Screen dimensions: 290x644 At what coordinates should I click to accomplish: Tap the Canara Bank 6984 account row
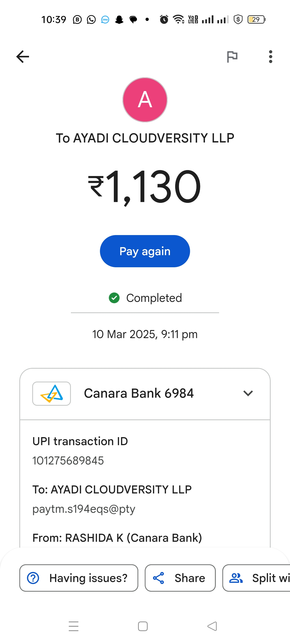tap(139, 394)
